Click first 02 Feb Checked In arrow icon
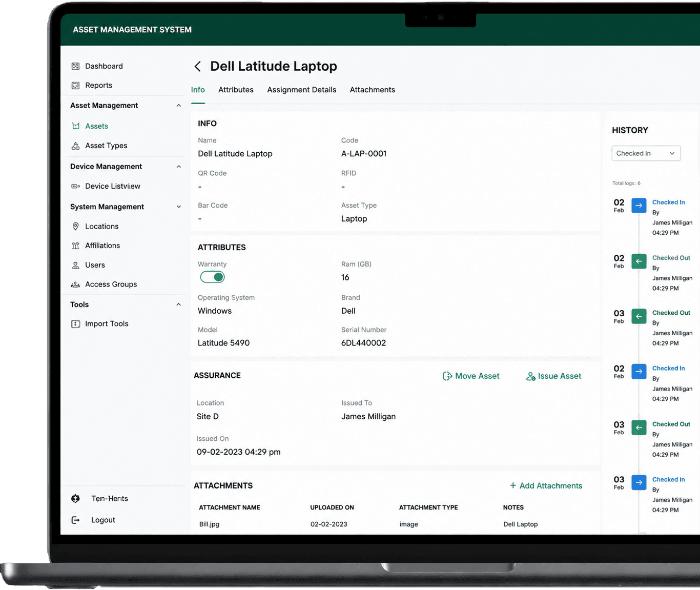The height and width of the screenshot is (590, 700). tap(639, 206)
